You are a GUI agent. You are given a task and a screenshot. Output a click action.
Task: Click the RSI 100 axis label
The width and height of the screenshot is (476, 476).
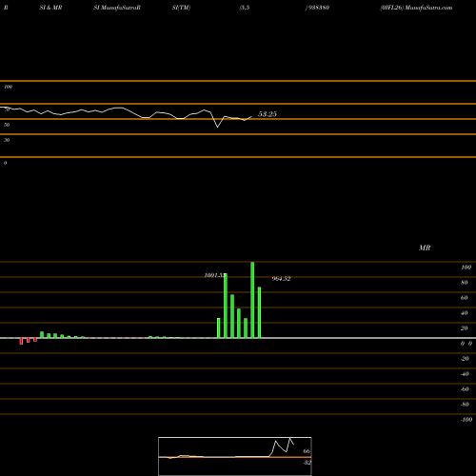coord(9,87)
